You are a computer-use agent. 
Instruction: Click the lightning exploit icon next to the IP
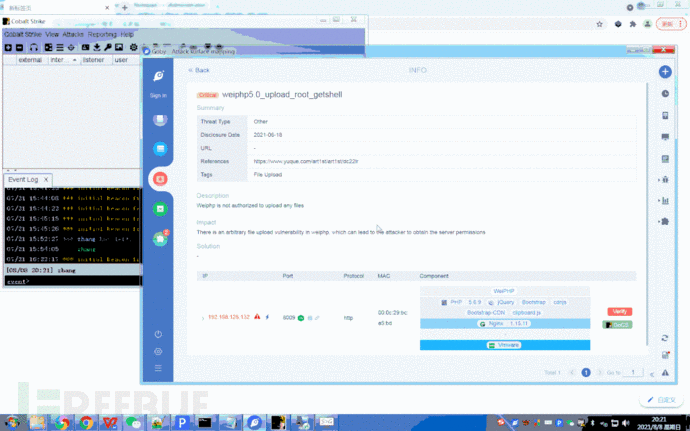pos(267,317)
